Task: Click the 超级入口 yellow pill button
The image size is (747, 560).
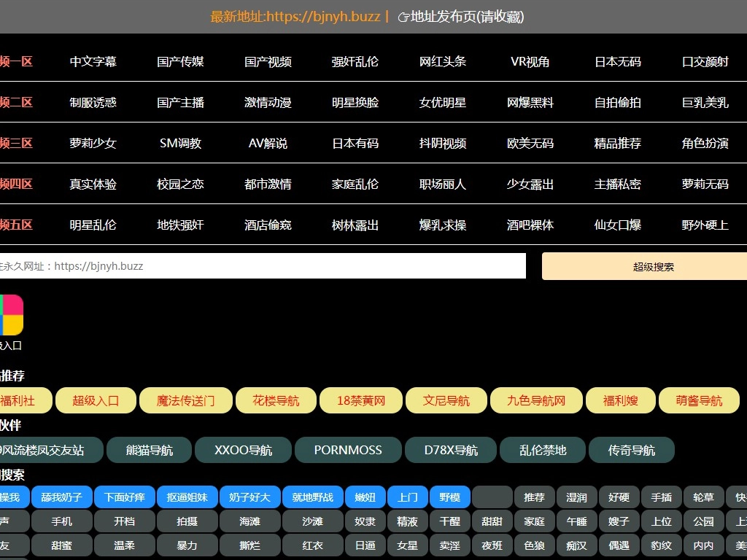Action: click(96, 400)
